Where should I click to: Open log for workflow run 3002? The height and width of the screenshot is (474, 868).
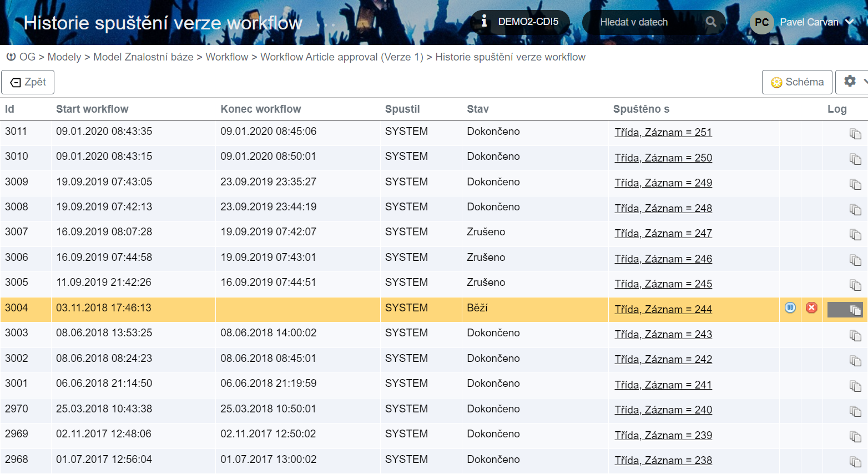click(855, 361)
